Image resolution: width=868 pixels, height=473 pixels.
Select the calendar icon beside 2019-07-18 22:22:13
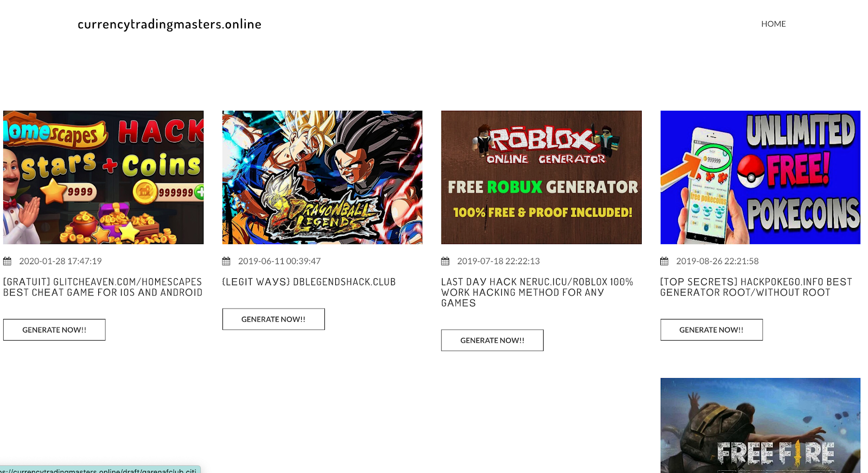(x=445, y=261)
